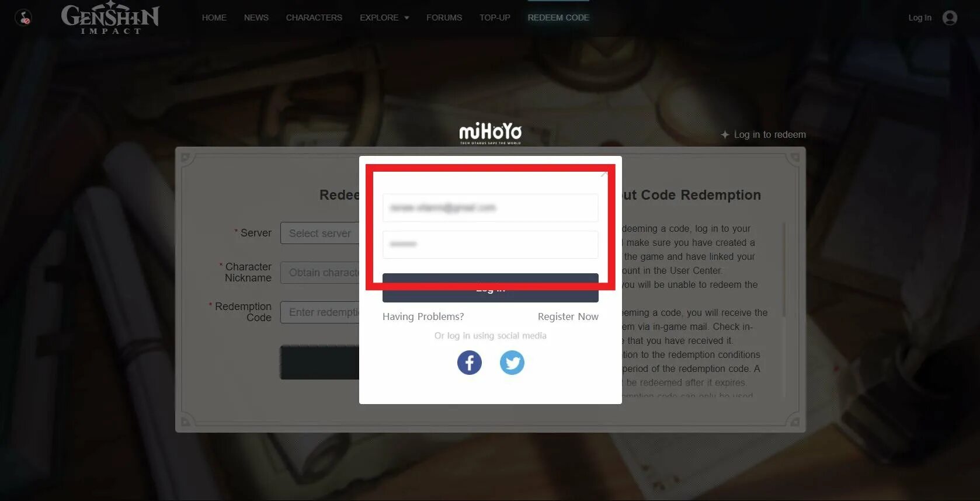Close the login dialog with the X
Viewport: 980px width, 501px height.
click(x=604, y=173)
